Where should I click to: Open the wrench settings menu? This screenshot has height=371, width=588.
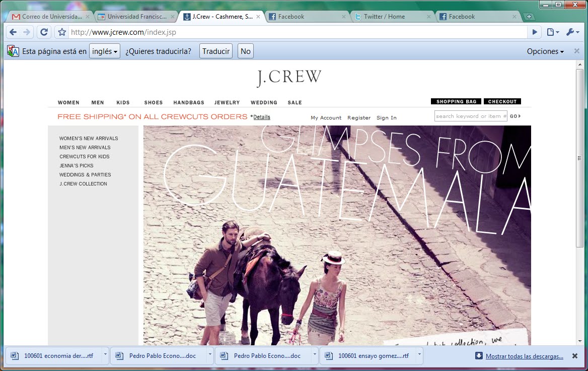[572, 32]
